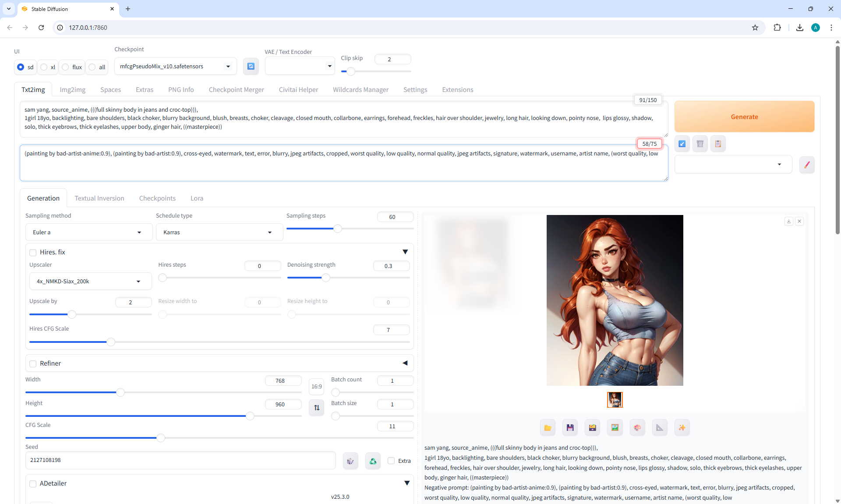Send image to img2img using picture-frame icon
Viewport: 841px width, 504px height.
coord(615,428)
